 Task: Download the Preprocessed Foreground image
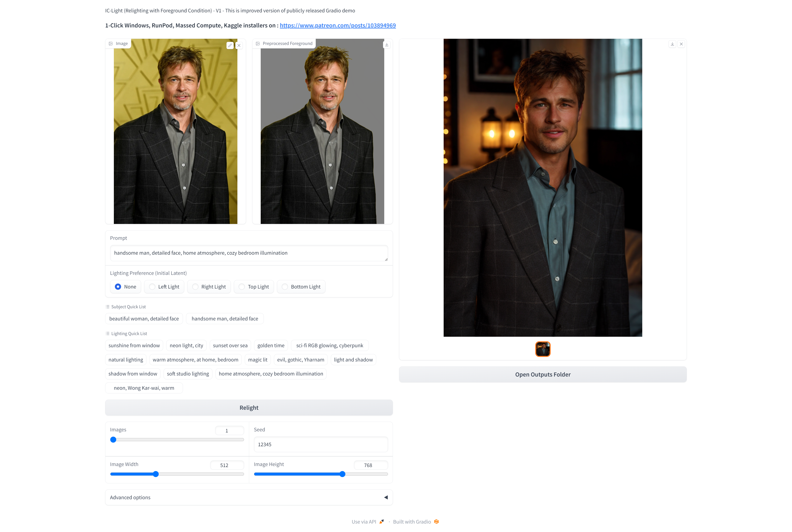387,45
